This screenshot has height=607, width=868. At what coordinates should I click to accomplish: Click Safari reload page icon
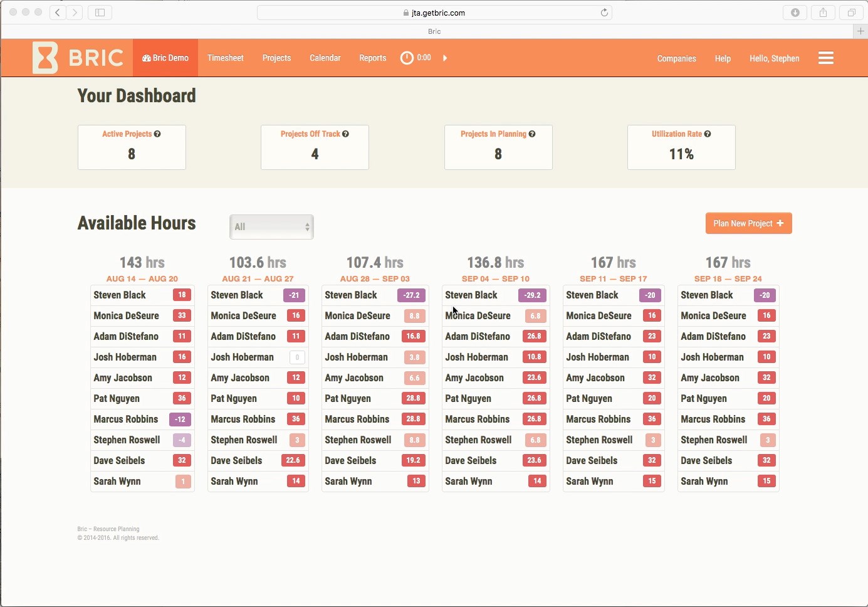click(604, 13)
